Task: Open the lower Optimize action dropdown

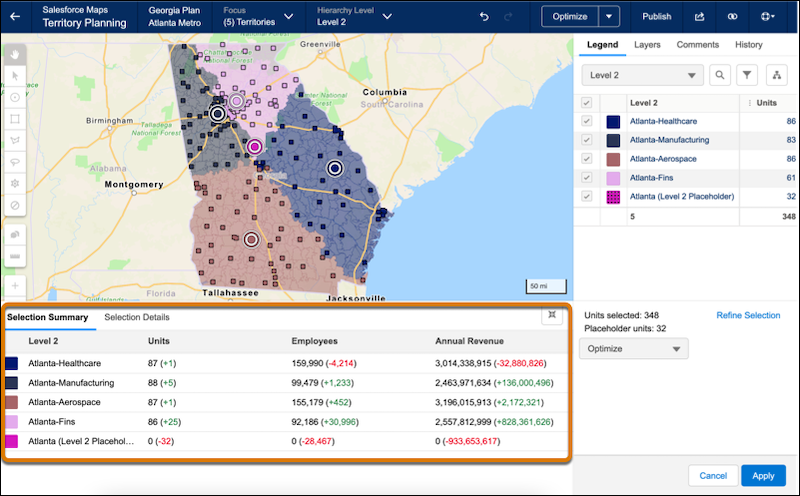Action: (x=634, y=349)
